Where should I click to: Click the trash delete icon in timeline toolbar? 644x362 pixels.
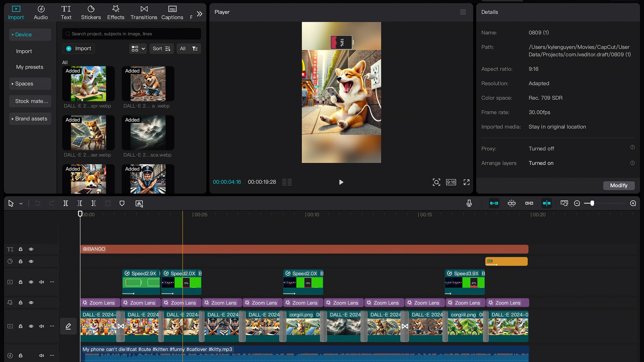coord(108,203)
